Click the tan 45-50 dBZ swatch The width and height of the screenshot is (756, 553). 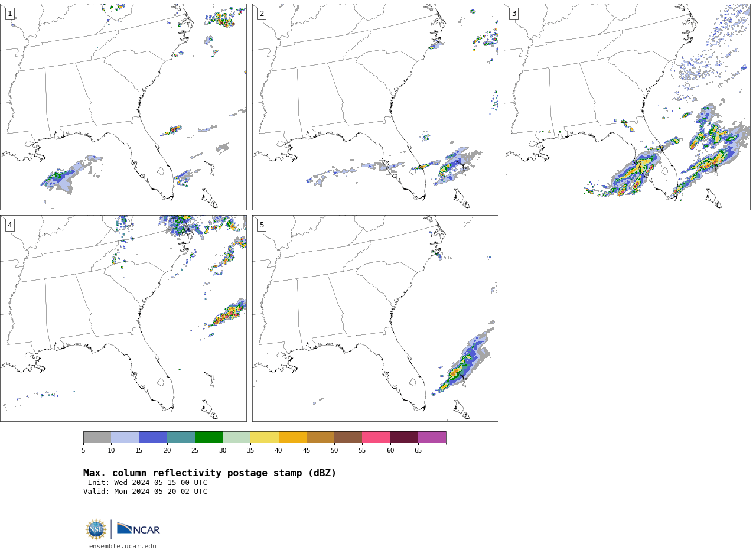320,437
